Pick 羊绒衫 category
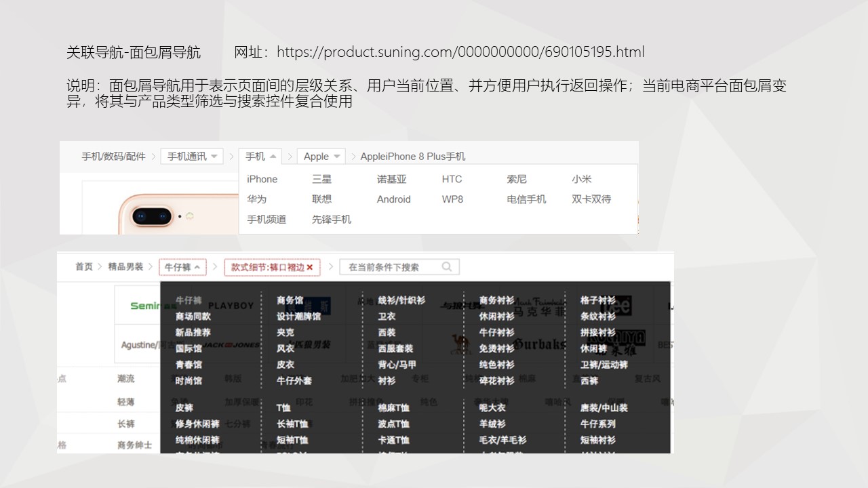The height and width of the screenshot is (488, 868). [492, 424]
